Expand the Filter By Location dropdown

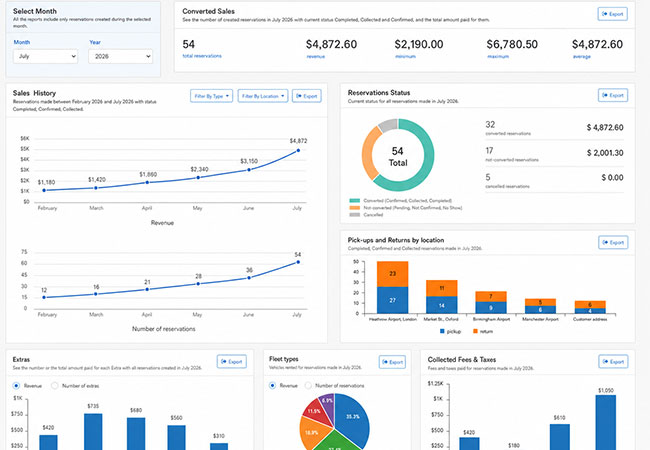263,96
